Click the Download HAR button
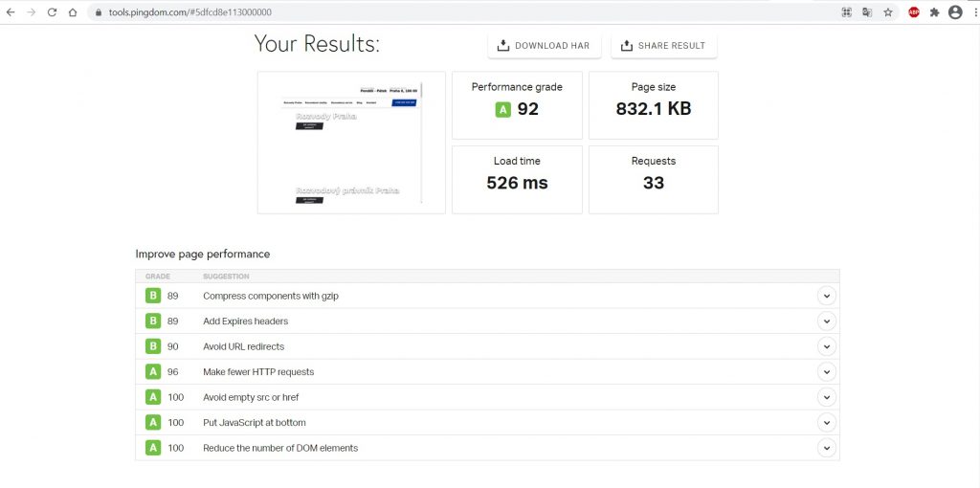This screenshot has width=980, height=488. (x=544, y=46)
